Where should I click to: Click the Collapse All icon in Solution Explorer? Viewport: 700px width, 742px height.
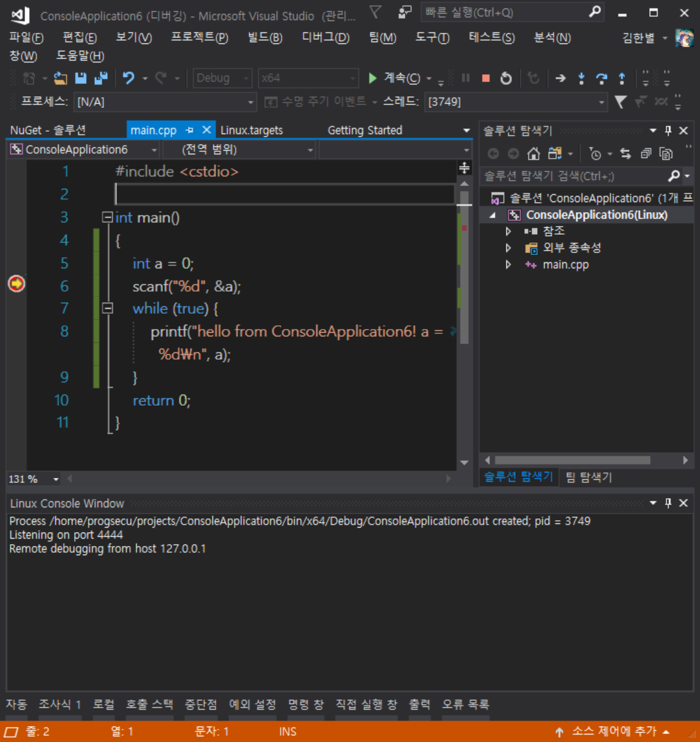click(647, 153)
